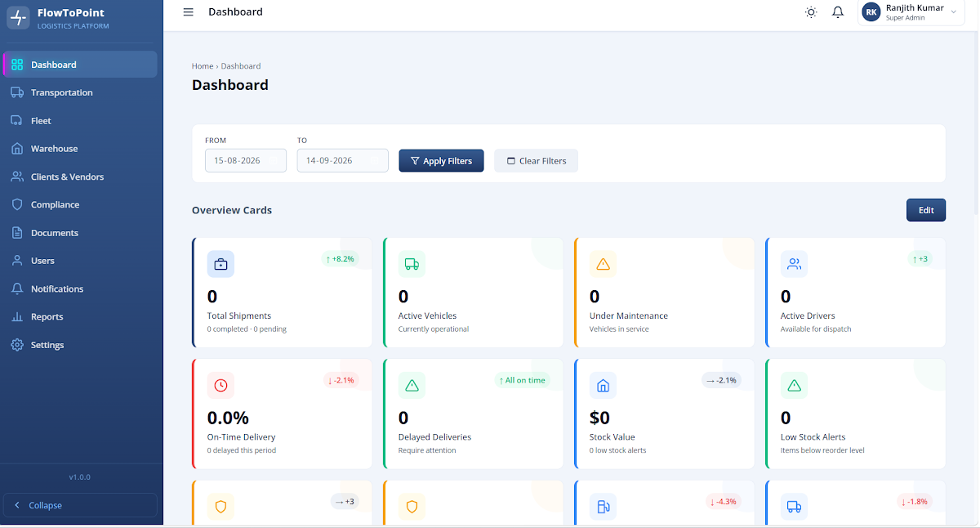Image resolution: width=980 pixels, height=528 pixels.
Task: Click the Transportation truck icon in sidebar
Action: (17, 92)
